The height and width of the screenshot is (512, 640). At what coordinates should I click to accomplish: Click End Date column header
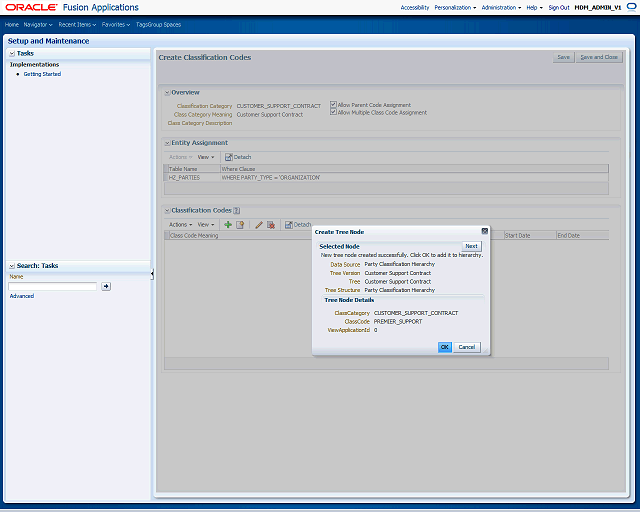[582, 236]
